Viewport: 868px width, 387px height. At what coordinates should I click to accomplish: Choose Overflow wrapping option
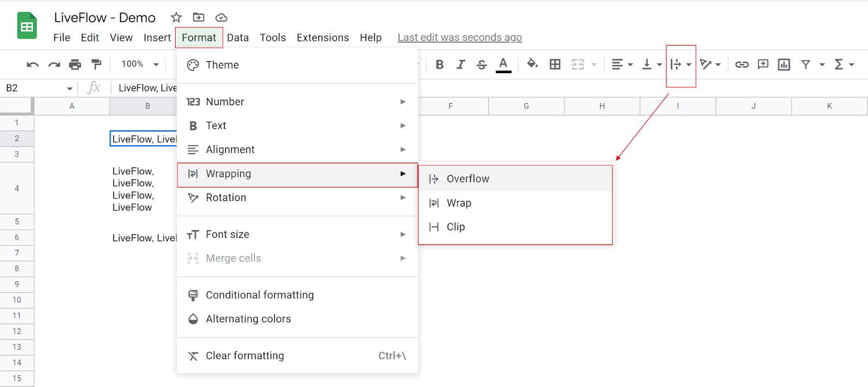[515, 179]
